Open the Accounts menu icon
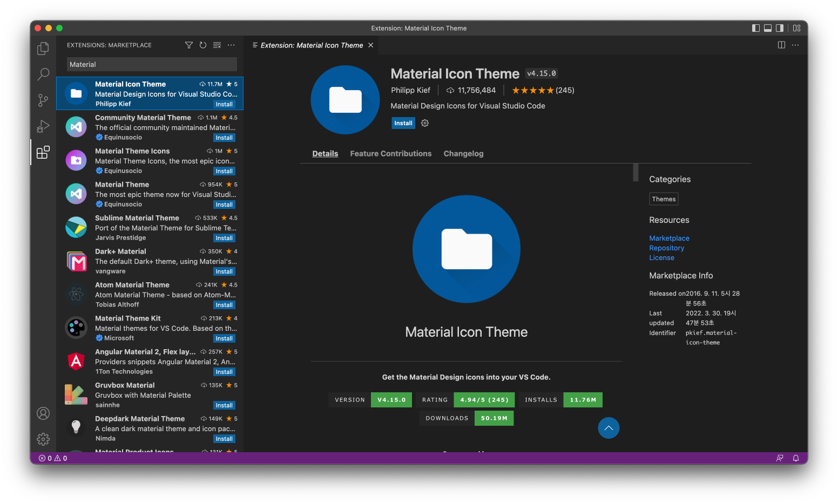 43,413
